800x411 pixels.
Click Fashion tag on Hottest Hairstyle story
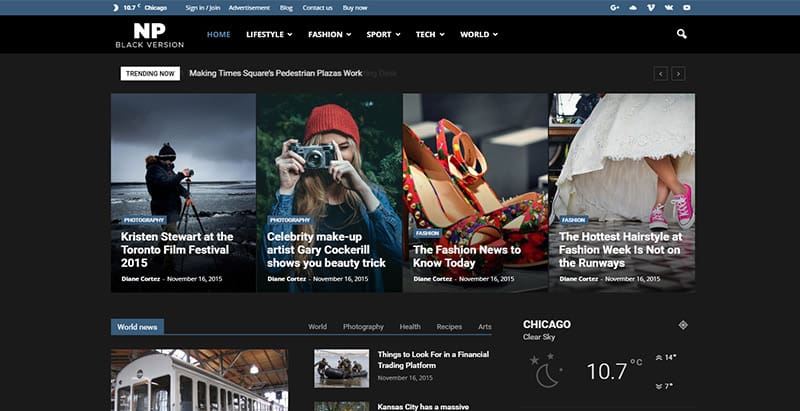coord(573,220)
